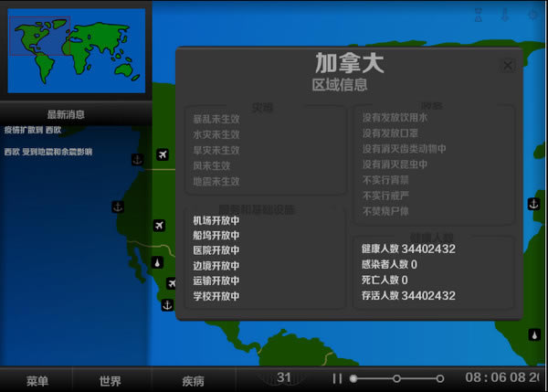
Task: Set game speed to the middle slider point
Action: (x=396, y=378)
